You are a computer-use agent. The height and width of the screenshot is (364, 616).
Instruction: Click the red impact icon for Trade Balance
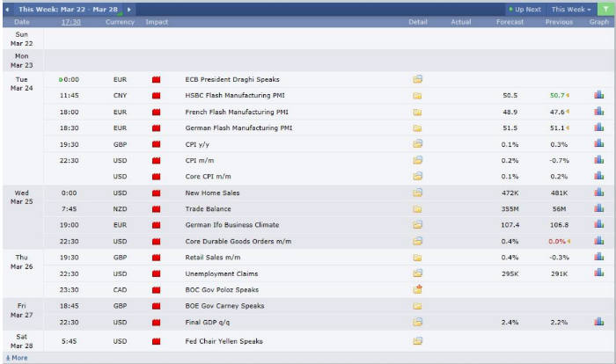(157, 209)
